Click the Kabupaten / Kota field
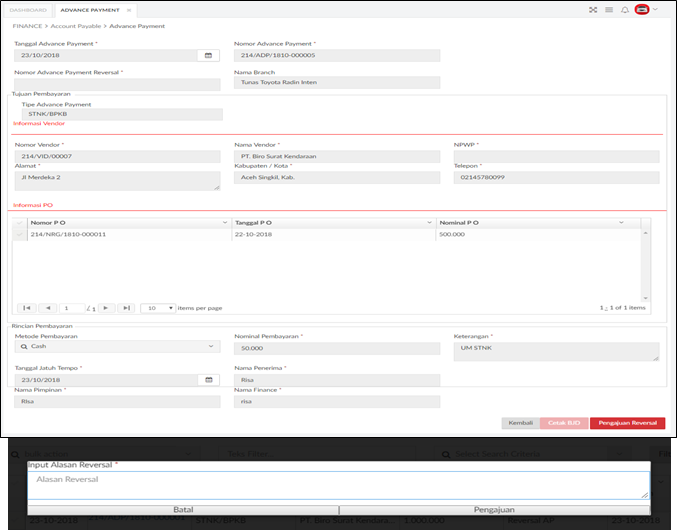The image size is (677, 530). [337, 177]
